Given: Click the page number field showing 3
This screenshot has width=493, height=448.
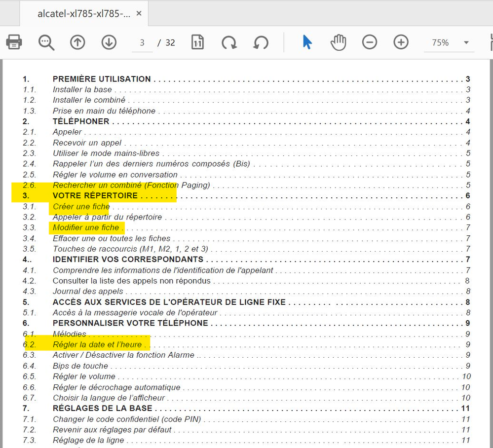Looking at the screenshot, I should pos(142,42).
